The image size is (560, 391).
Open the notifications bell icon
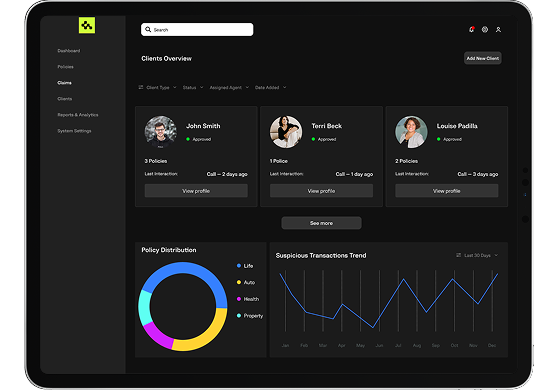(x=472, y=30)
